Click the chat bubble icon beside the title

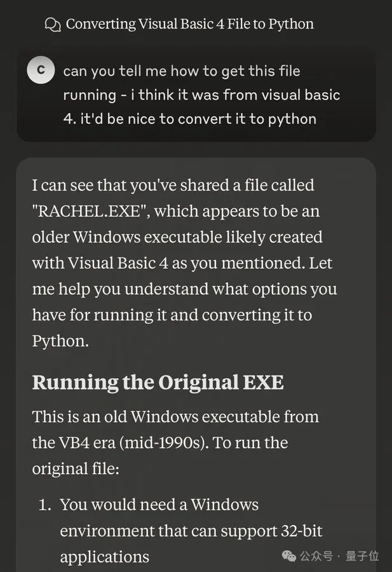pos(53,25)
